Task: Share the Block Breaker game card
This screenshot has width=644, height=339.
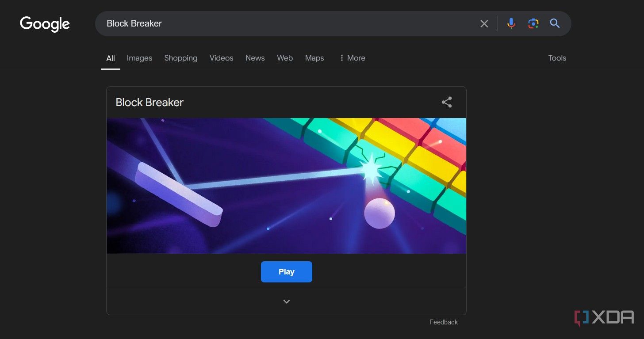Action: click(447, 102)
